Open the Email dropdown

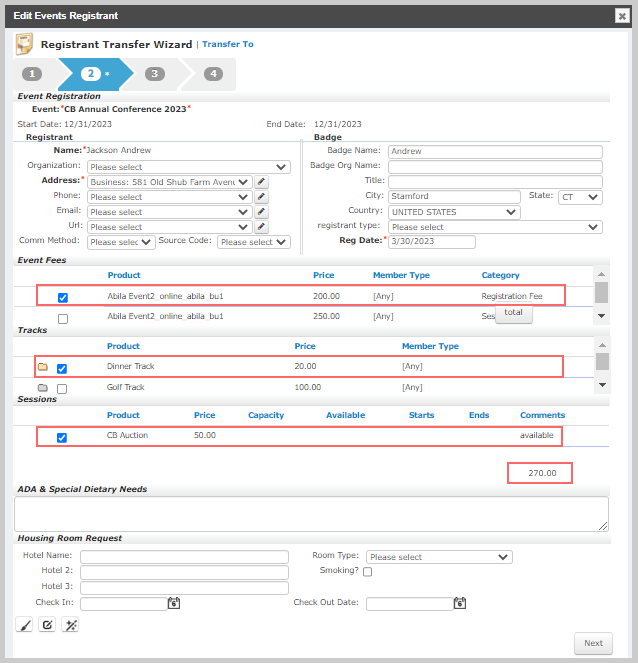point(170,212)
